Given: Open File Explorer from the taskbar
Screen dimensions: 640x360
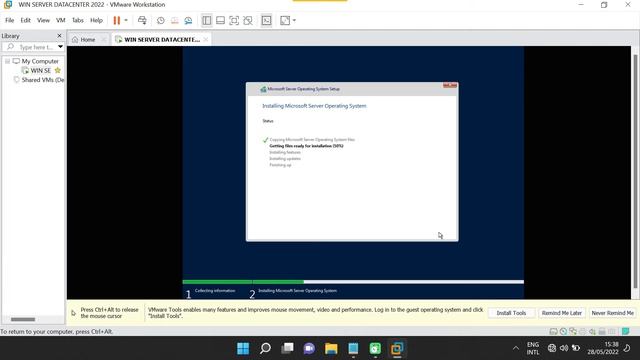Looking at the screenshot, I should [x=331, y=348].
